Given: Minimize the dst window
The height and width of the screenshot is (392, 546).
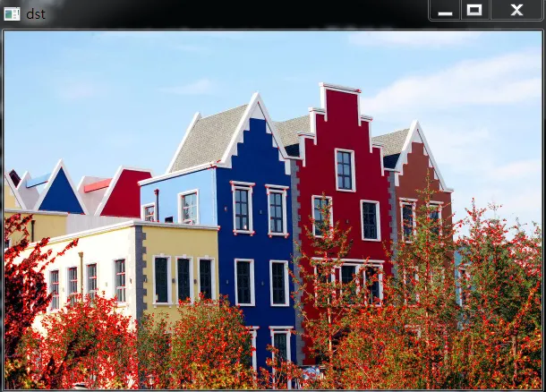Looking at the screenshot, I should click(x=445, y=11).
